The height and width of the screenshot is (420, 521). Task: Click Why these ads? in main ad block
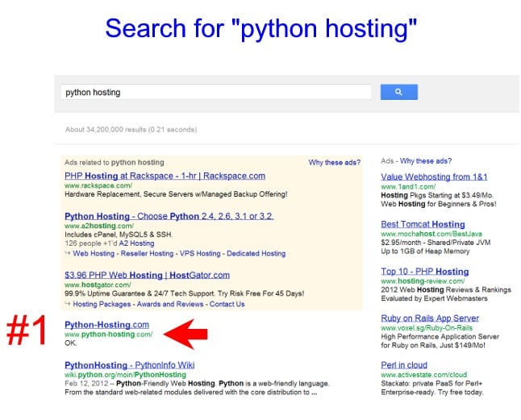pyautogui.click(x=334, y=163)
